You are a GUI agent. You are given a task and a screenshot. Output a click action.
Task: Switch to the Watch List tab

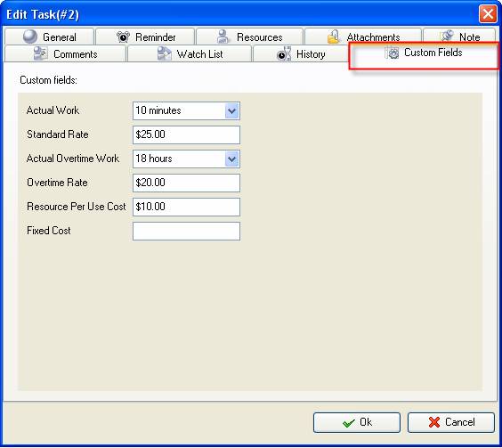click(190, 53)
